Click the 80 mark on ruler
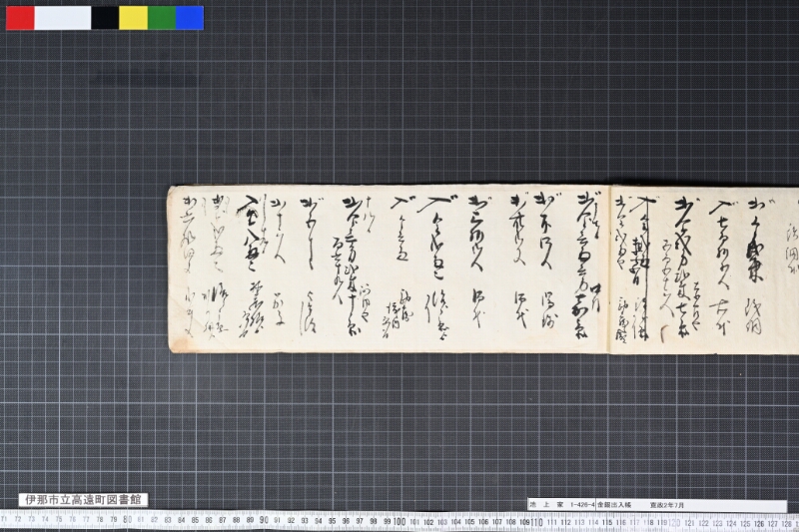This screenshot has width=799, height=532. [x=128, y=520]
